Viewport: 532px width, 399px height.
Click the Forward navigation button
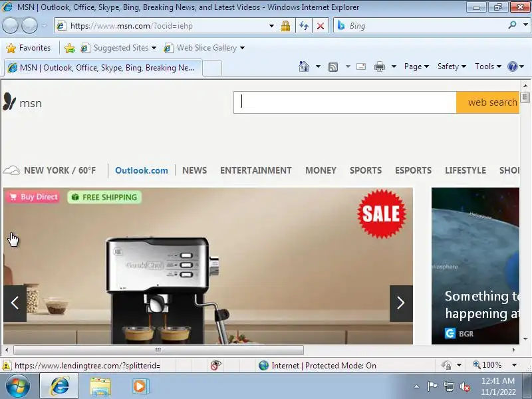tap(30, 26)
